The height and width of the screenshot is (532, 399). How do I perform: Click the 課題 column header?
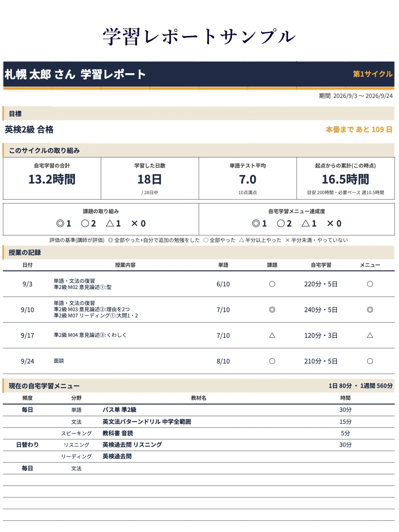point(272,265)
